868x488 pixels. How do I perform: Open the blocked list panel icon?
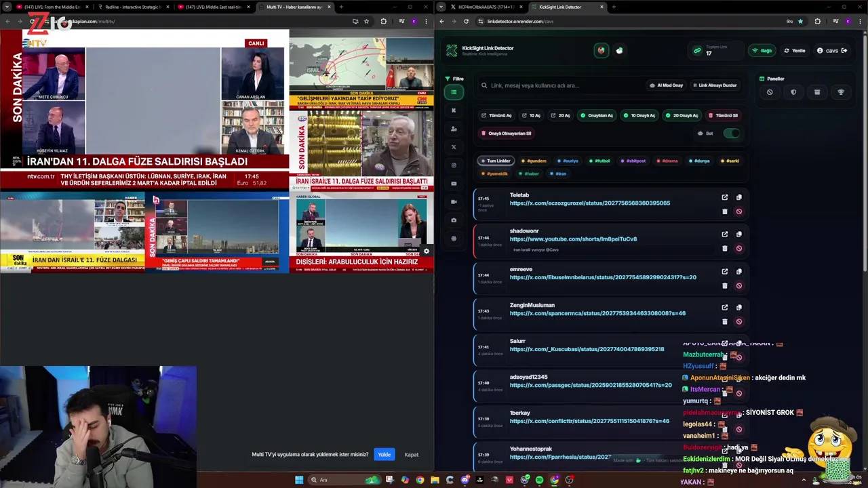click(x=770, y=92)
